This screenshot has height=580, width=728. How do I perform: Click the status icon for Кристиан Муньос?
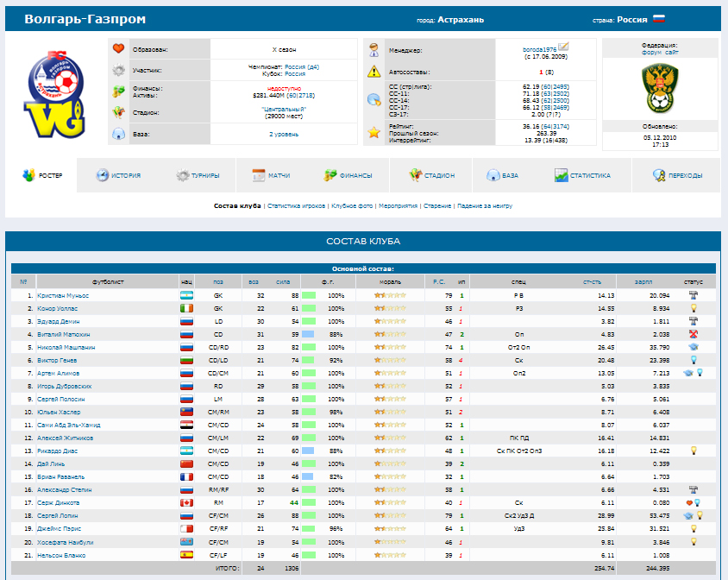693,295
